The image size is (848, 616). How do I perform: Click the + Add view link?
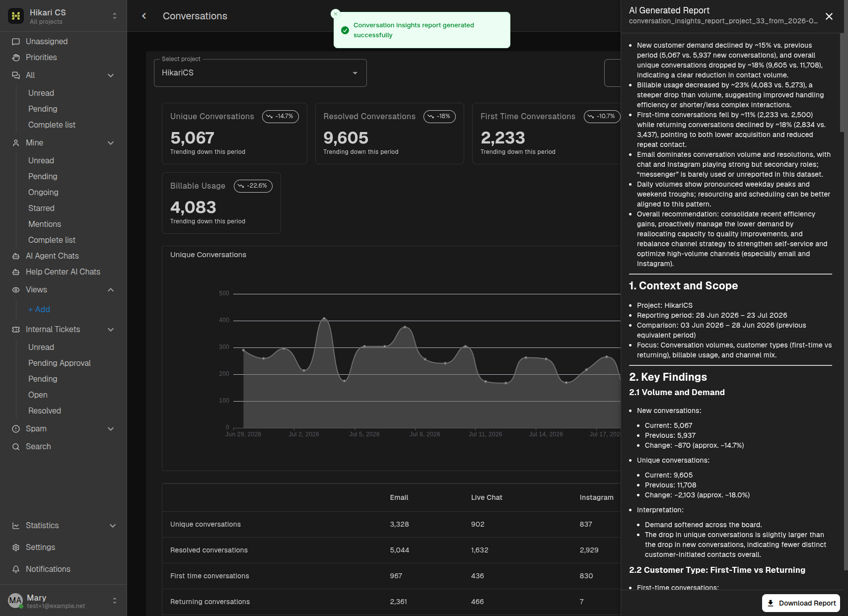[x=39, y=310]
